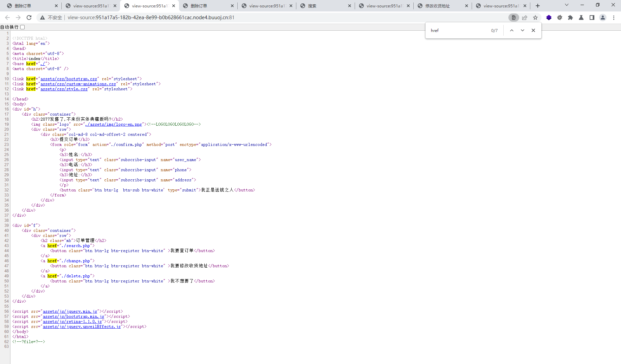Close the 搜索 tab
621x364 pixels.
350,6
